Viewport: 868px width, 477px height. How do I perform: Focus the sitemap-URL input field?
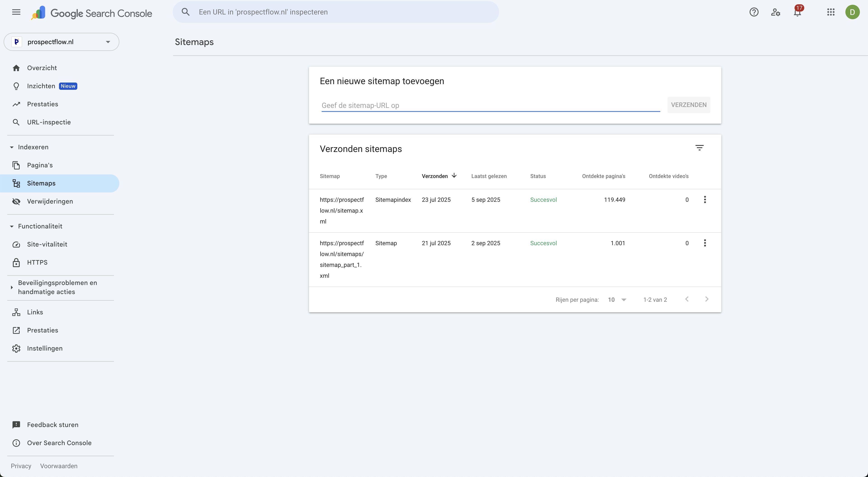pyautogui.click(x=491, y=105)
